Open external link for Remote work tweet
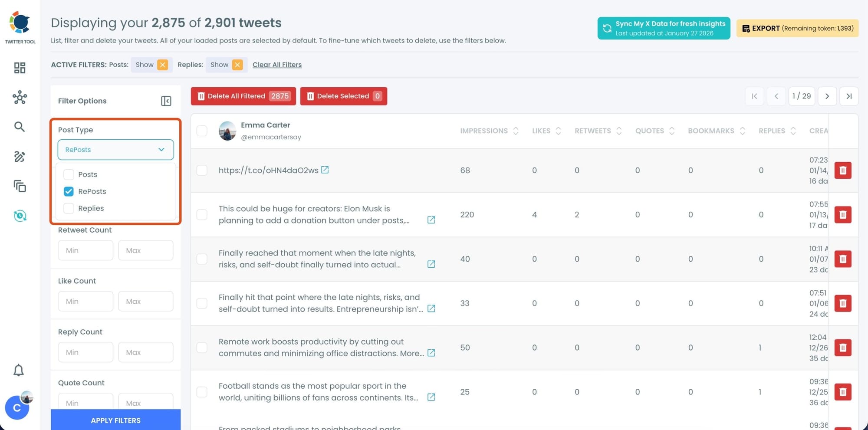This screenshot has height=430, width=868. click(x=431, y=353)
